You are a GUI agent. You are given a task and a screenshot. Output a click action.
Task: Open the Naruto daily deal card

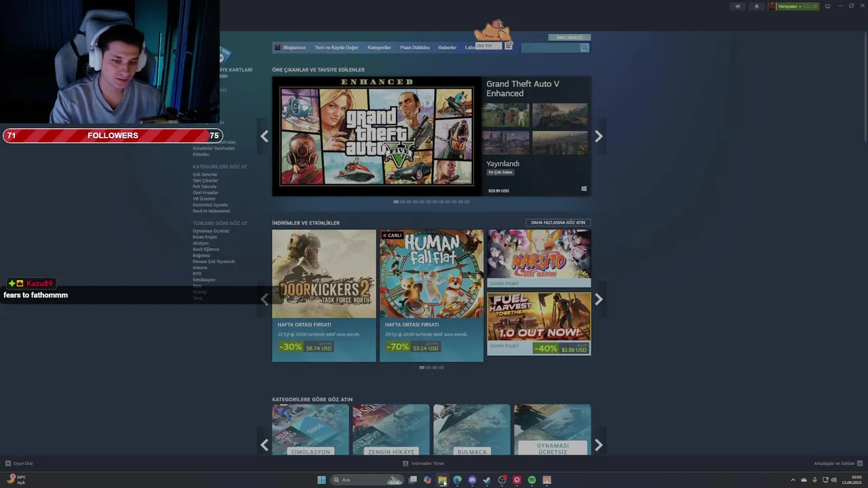tap(538, 258)
